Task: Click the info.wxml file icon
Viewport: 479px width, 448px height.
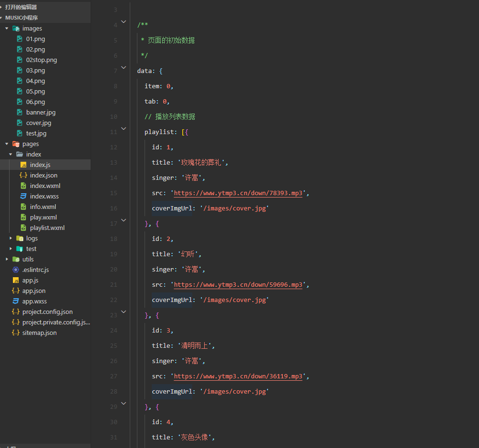Action: pyautogui.click(x=23, y=207)
